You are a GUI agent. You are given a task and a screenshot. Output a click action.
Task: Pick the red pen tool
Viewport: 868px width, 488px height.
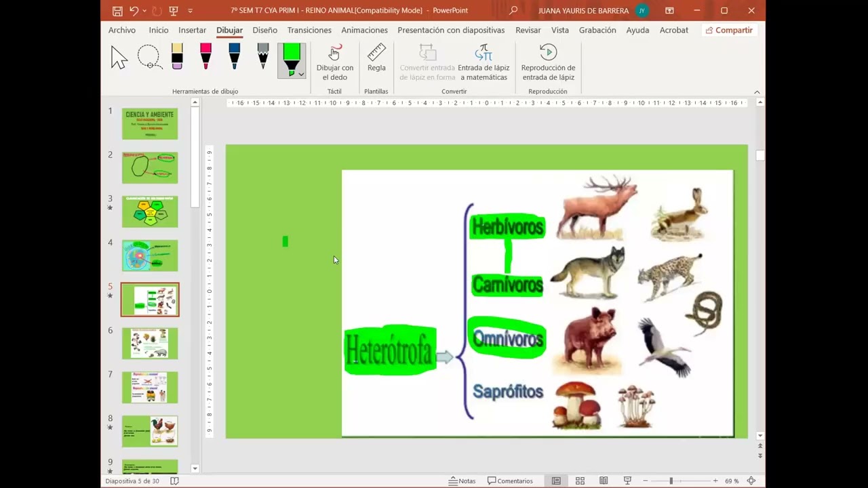click(205, 57)
